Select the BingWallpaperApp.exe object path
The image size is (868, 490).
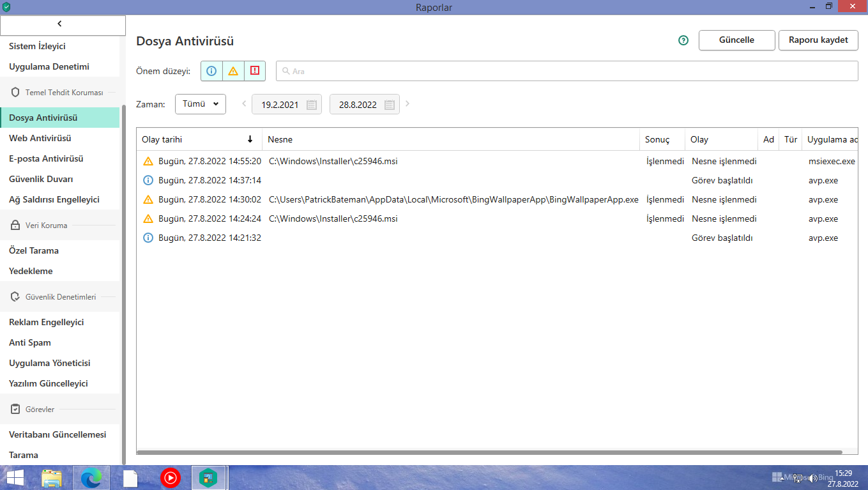[x=453, y=199]
